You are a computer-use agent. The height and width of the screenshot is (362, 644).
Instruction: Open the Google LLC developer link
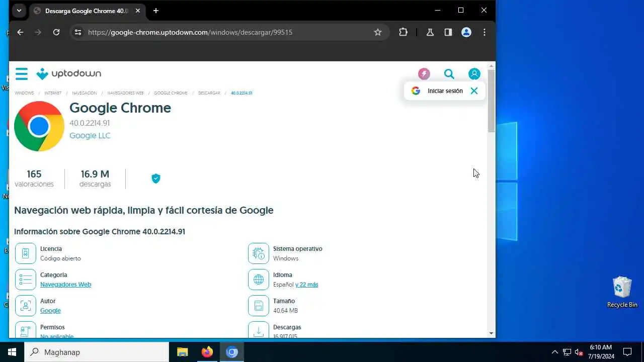(90, 136)
